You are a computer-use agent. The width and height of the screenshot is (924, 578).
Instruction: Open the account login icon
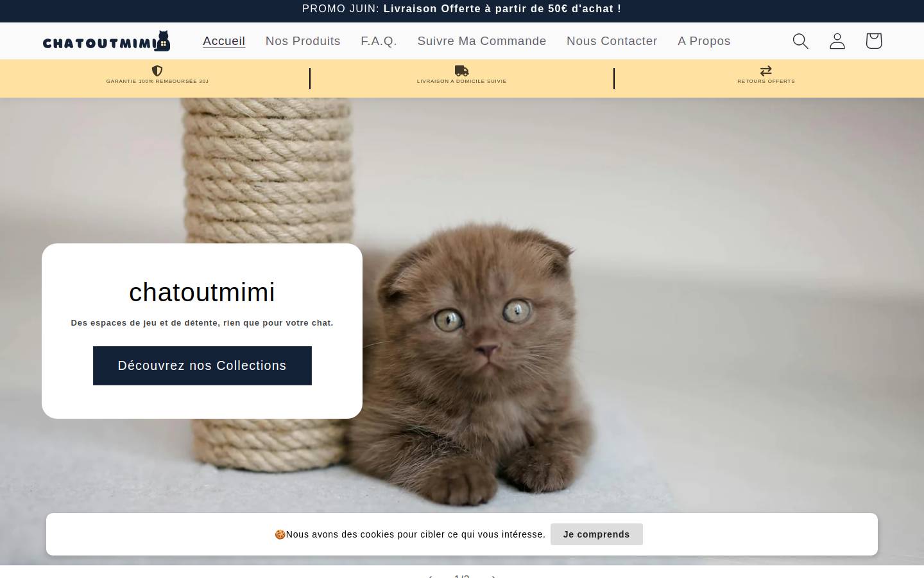tap(837, 41)
